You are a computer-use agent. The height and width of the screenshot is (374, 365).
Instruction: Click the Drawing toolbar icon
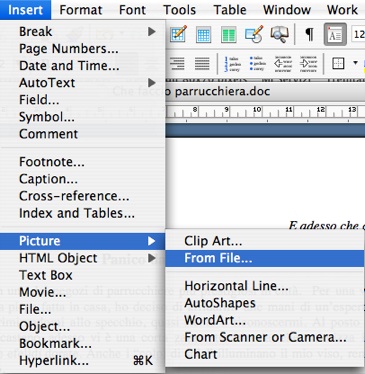pos(254,34)
